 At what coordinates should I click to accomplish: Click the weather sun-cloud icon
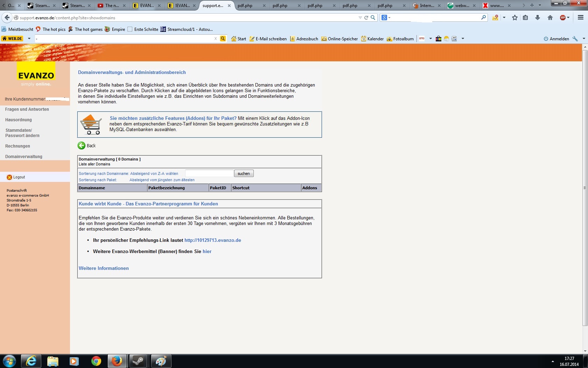[446, 39]
